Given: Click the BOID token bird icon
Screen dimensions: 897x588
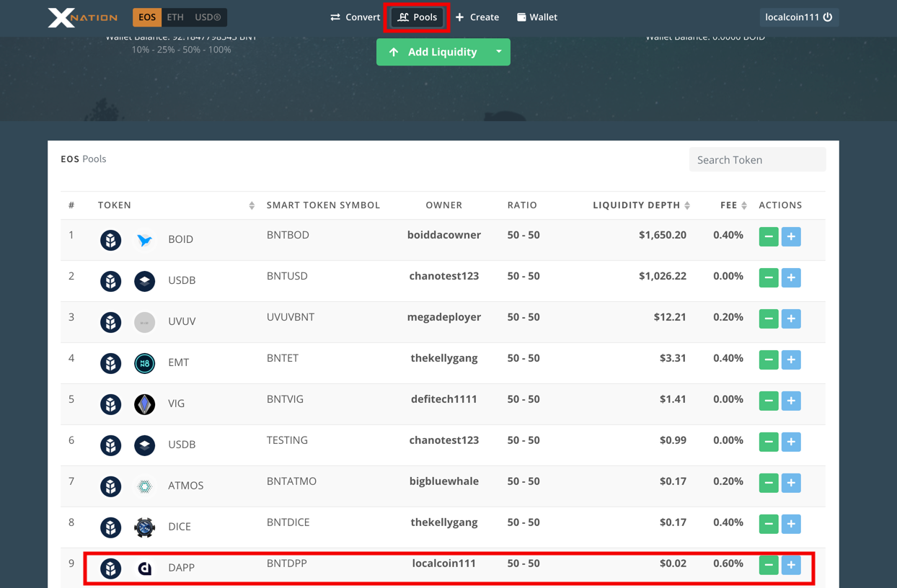Looking at the screenshot, I should coord(145,240).
